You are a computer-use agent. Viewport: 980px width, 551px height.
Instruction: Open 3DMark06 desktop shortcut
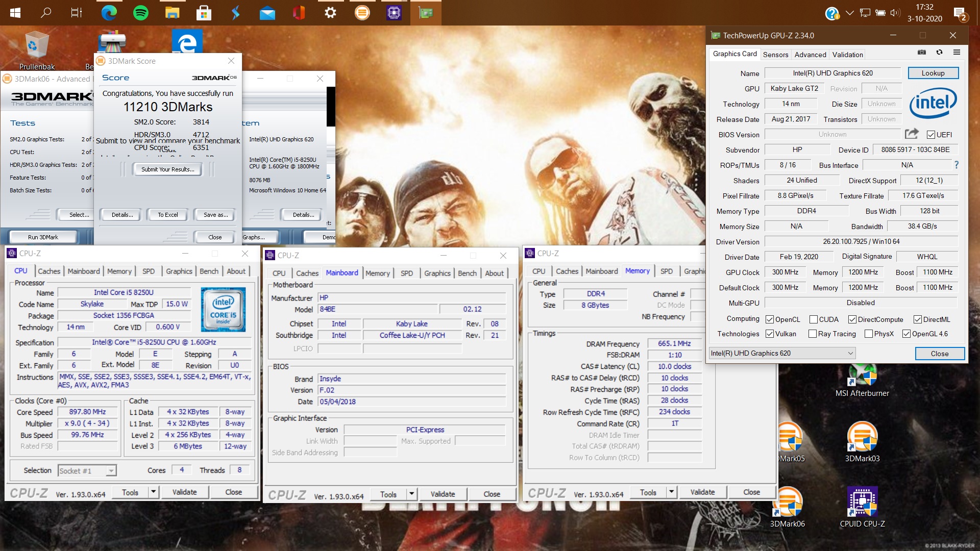point(787,507)
